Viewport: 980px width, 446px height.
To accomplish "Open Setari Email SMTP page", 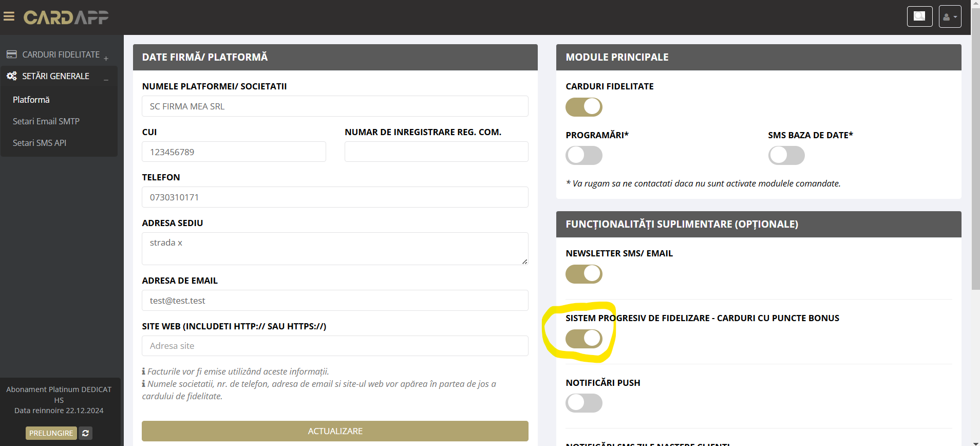I will [46, 121].
